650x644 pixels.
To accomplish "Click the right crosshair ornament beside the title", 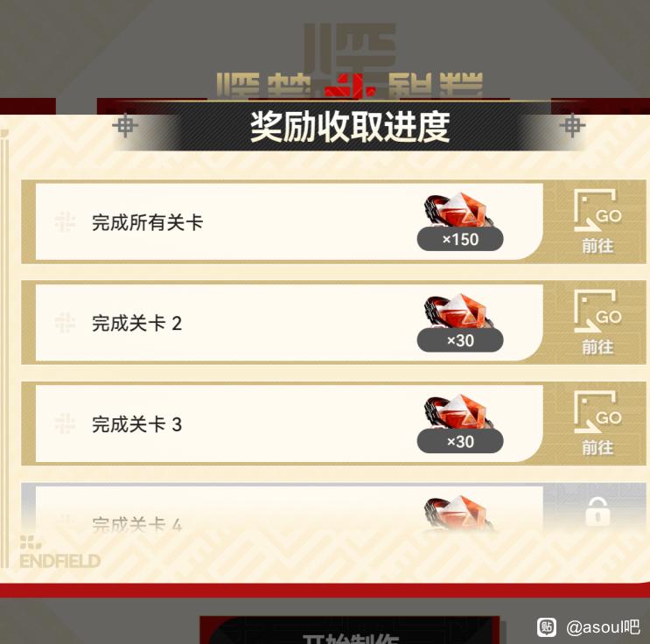I will point(572,125).
